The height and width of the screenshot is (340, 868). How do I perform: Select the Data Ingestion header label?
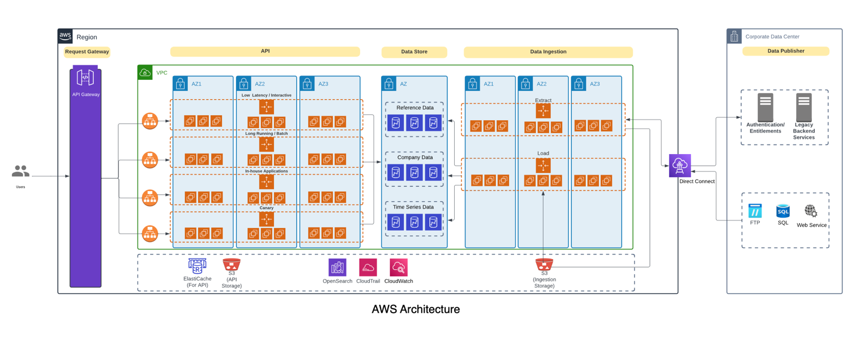(548, 52)
